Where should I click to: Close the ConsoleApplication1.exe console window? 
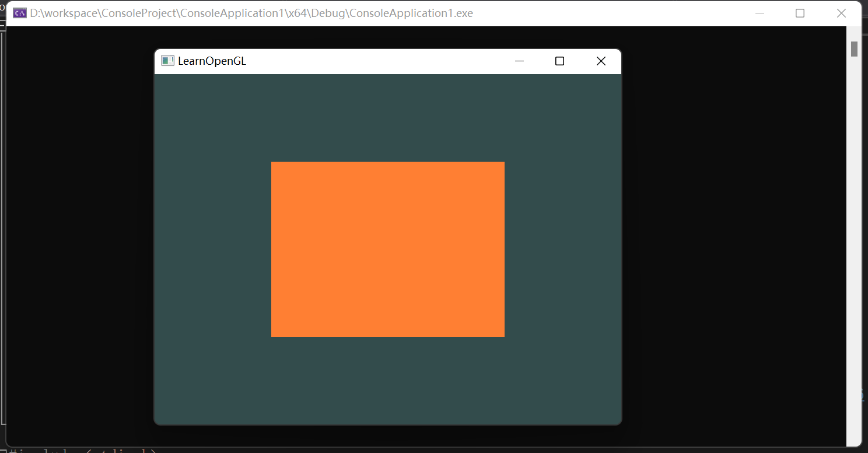(x=841, y=13)
